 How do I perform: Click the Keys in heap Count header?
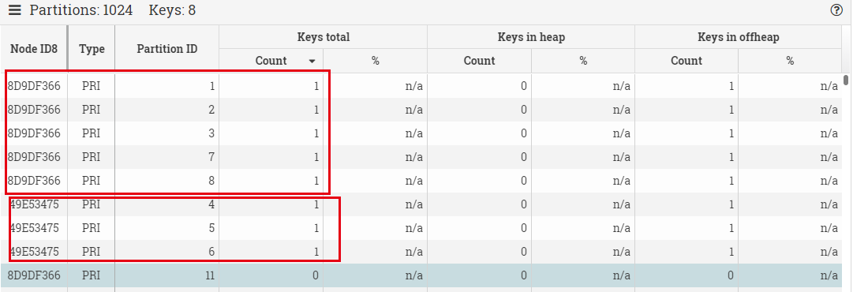[480, 61]
